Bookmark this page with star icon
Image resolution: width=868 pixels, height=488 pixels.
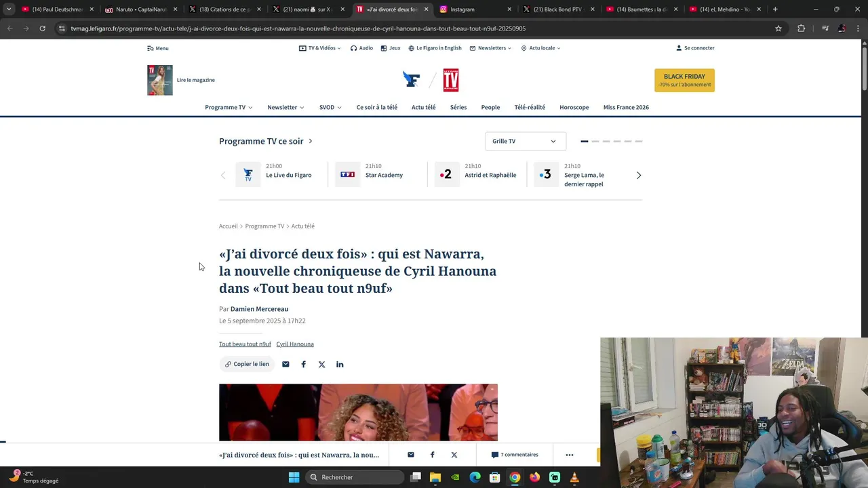(778, 28)
